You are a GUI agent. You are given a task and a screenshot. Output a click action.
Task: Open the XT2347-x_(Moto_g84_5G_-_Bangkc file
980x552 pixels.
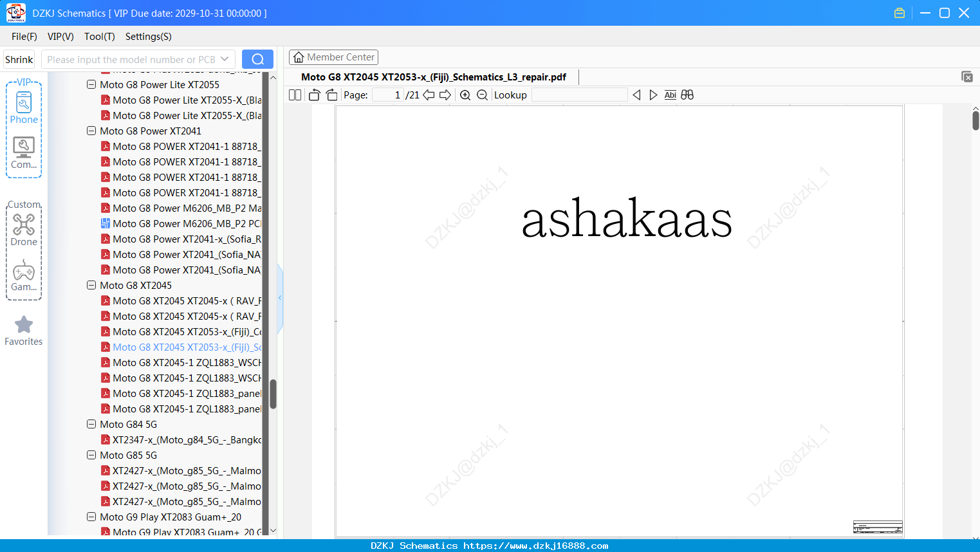(181, 439)
